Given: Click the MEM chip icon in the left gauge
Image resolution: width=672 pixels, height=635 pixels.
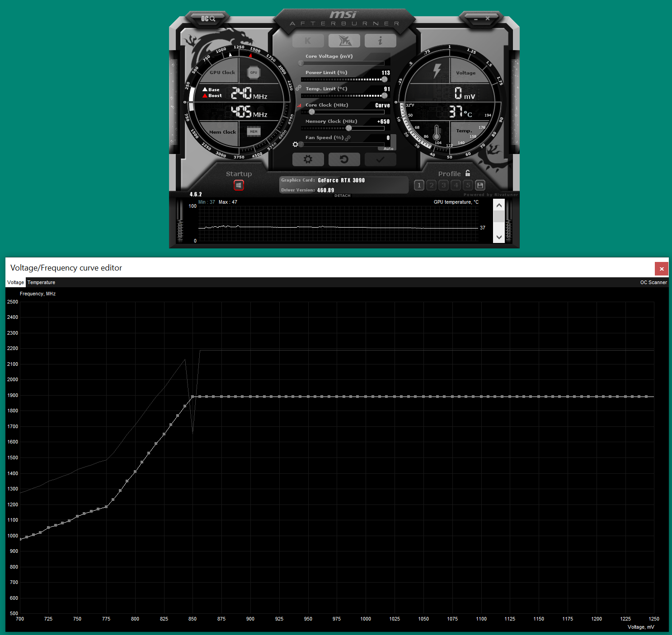Looking at the screenshot, I should pyautogui.click(x=254, y=131).
